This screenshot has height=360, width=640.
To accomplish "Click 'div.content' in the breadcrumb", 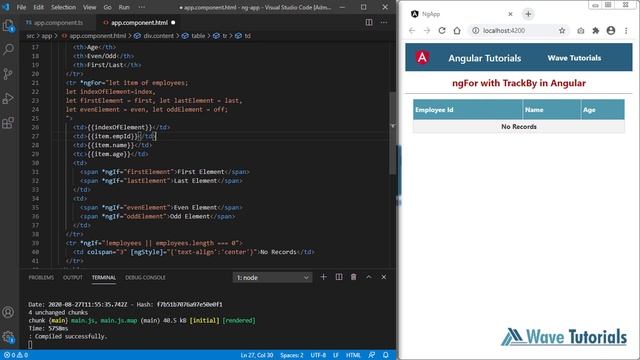I will point(158,36).
